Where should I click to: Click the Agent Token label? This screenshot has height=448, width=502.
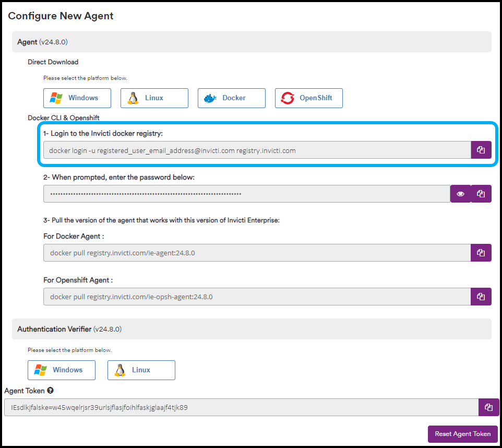click(x=25, y=391)
